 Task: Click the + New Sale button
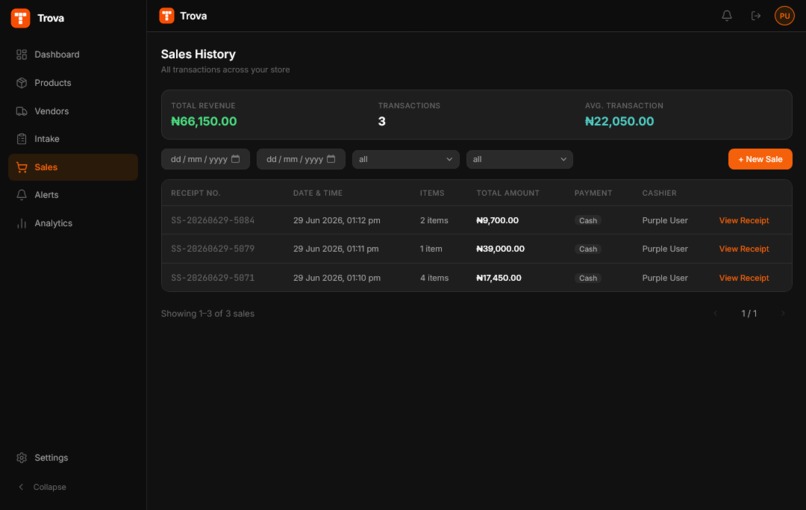(760, 159)
